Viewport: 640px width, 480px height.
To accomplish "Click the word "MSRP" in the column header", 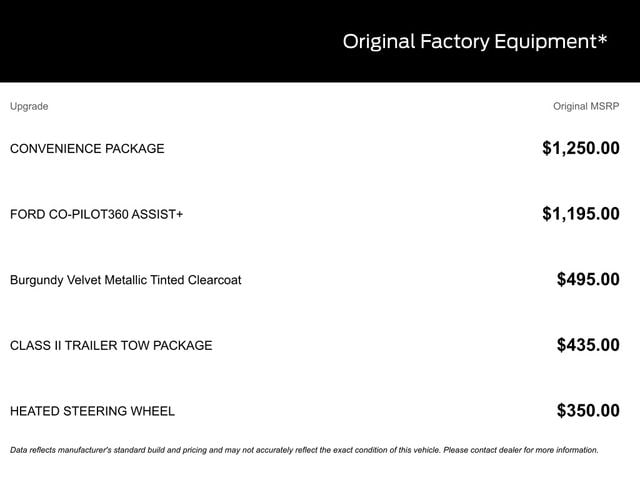I will (x=605, y=106).
